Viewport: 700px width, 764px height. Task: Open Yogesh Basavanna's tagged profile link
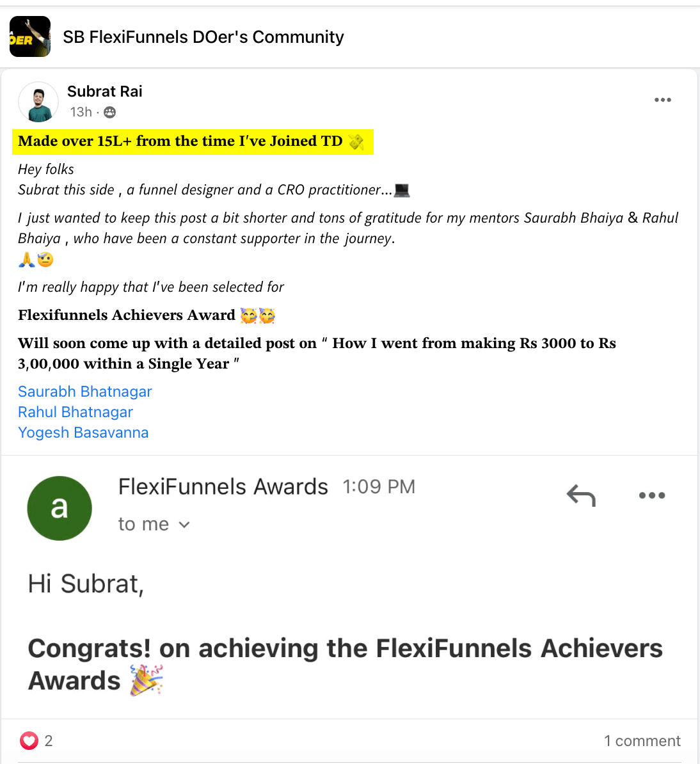pos(83,433)
